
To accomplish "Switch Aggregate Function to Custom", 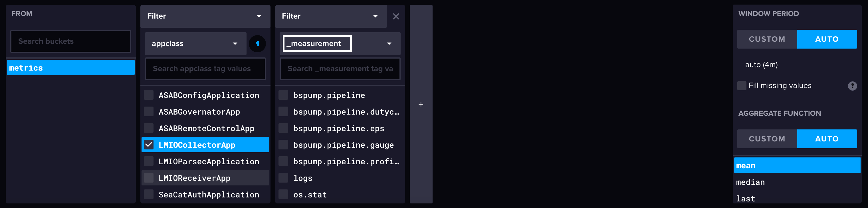I will click(x=767, y=139).
